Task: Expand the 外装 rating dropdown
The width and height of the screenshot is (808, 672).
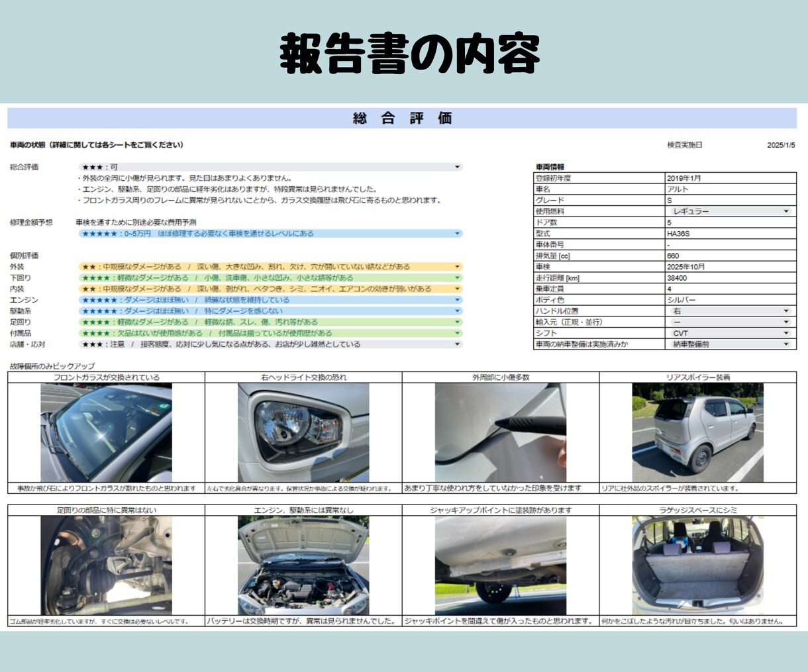Action: [270, 267]
